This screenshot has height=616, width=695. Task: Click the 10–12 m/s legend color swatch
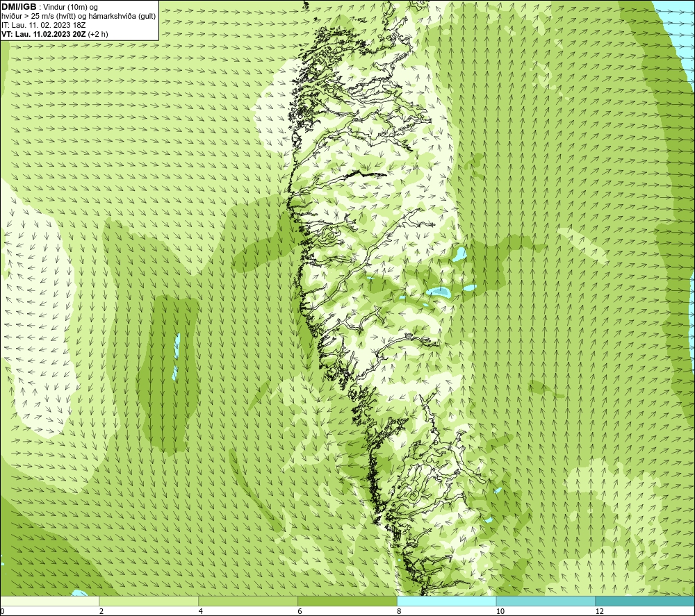pos(546,601)
